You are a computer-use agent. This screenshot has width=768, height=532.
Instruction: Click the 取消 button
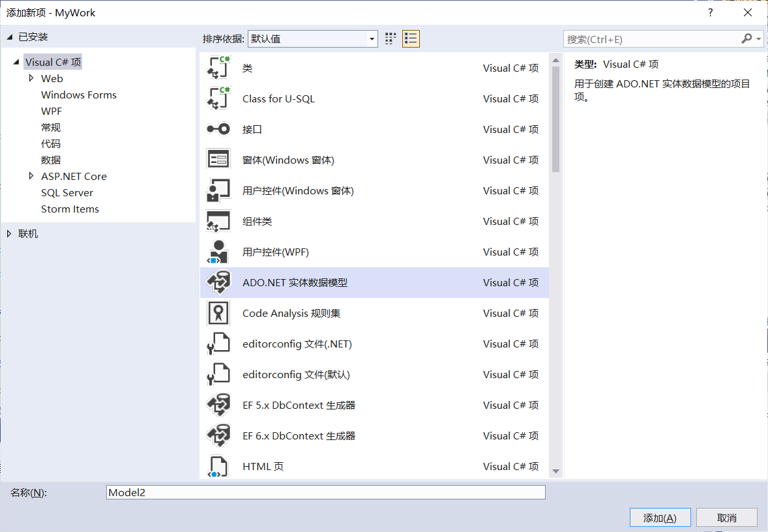click(x=727, y=517)
